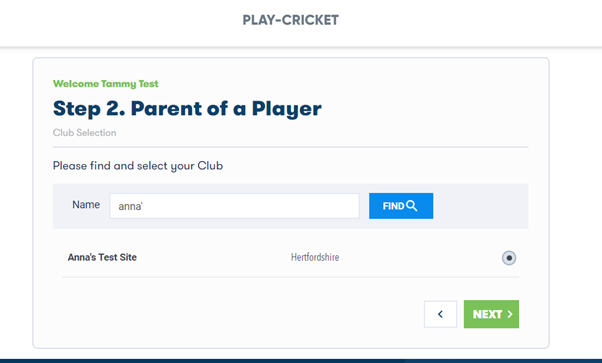602x363 pixels.
Task: Place cursor after the typed anna' text
Action: pyautogui.click(x=144, y=206)
